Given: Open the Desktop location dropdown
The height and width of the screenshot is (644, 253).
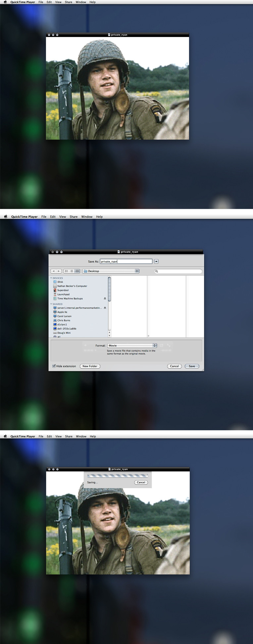Looking at the screenshot, I should pyautogui.click(x=111, y=271).
